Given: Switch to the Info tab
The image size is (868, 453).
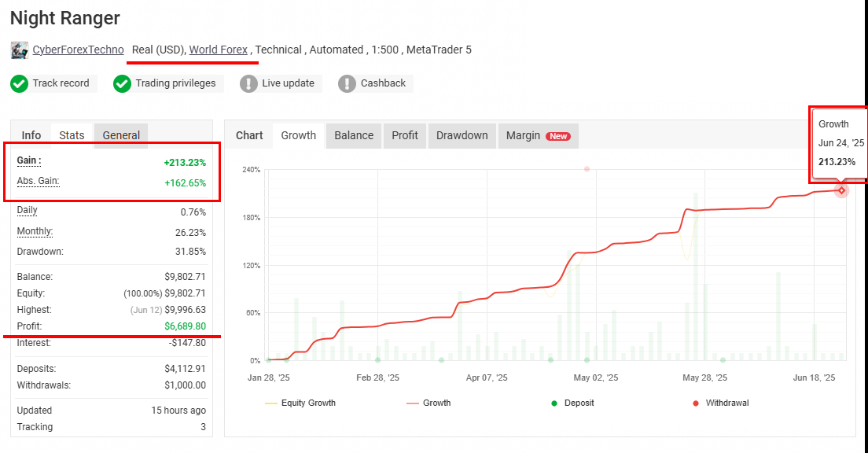Looking at the screenshot, I should point(31,135).
